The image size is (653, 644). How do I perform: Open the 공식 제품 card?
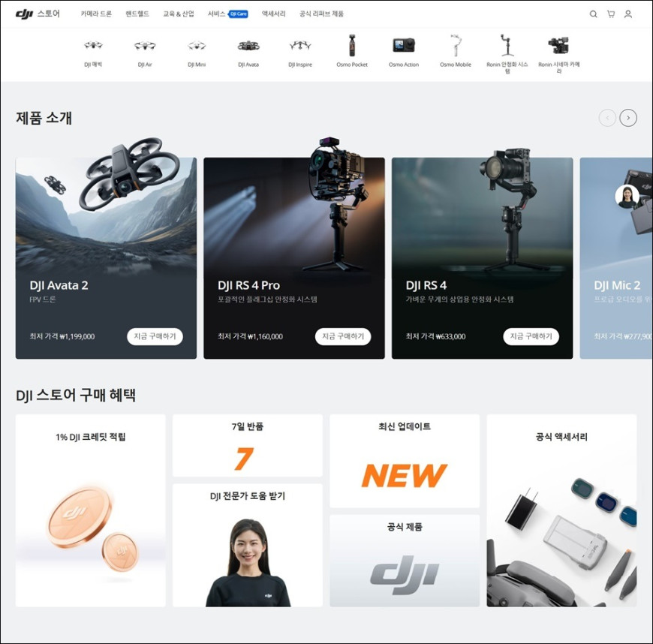405,561
